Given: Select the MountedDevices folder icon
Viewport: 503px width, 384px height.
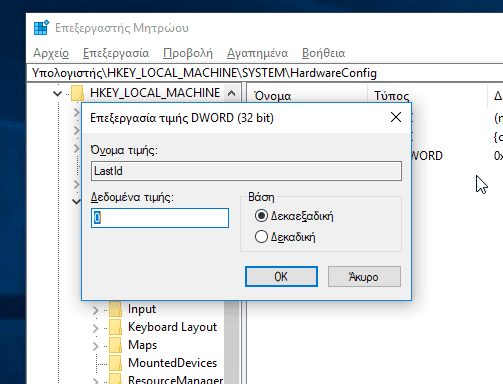Looking at the screenshot, I should click(115, 363).
